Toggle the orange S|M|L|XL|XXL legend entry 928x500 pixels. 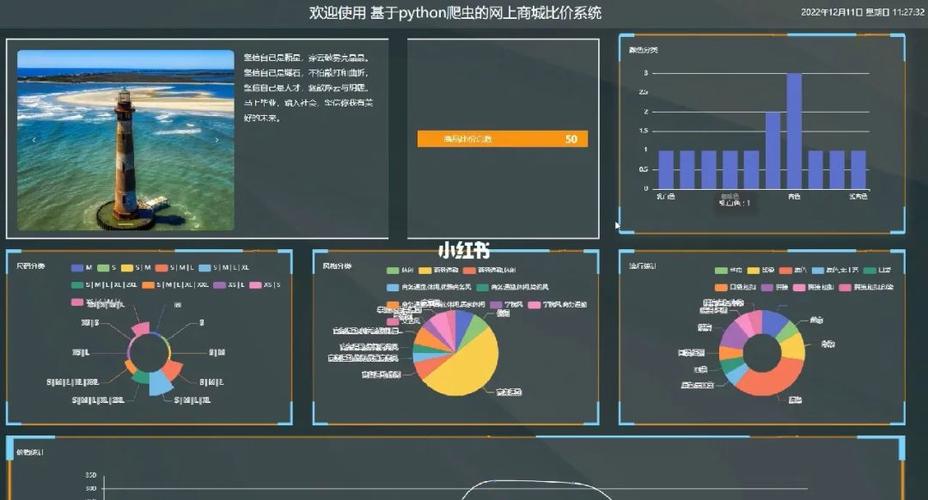click(x=175, y=285)
